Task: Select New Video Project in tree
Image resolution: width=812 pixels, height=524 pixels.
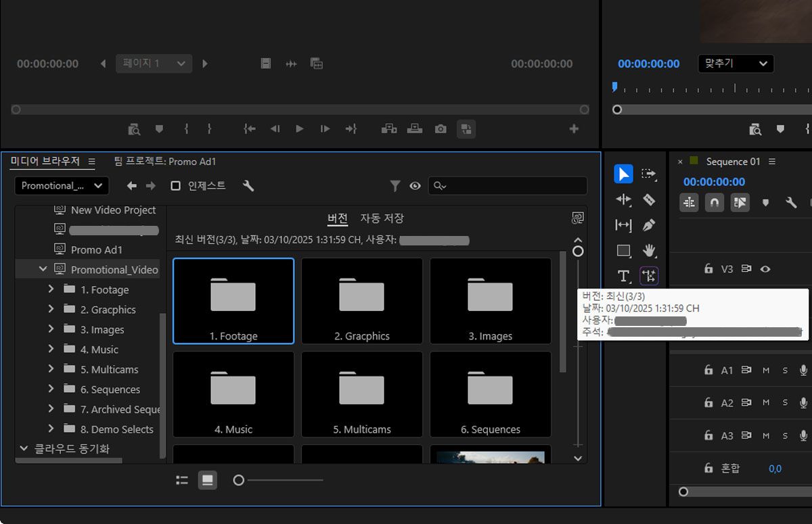Action: 113,210
